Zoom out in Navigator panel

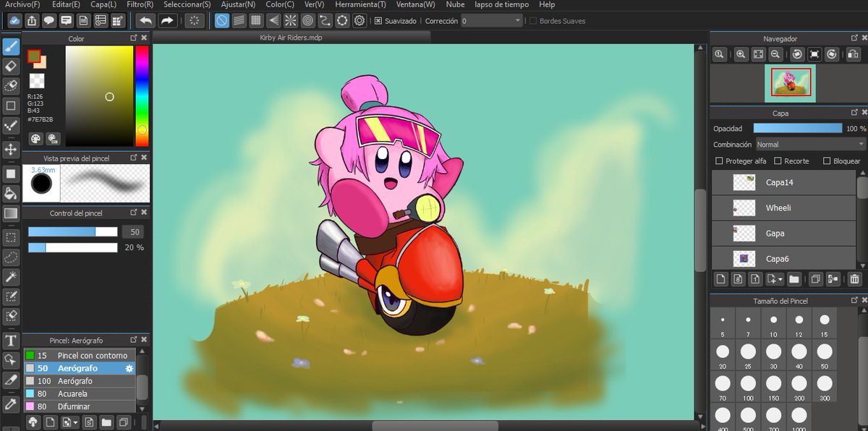tap(775, 54)
